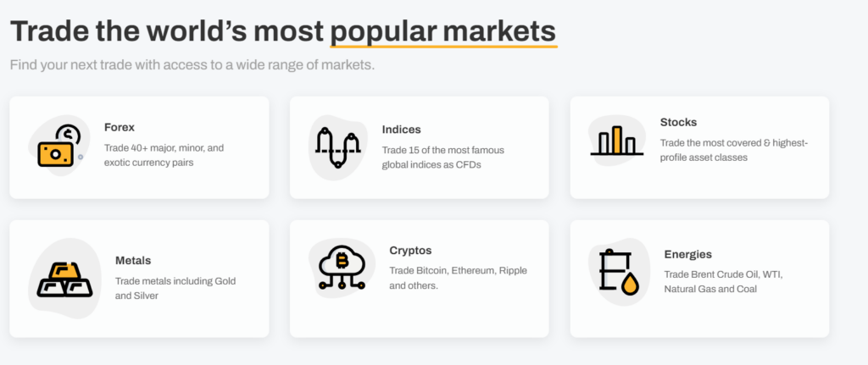Screen dimensions: 868x365
Task: Open the Indices heading link
Action: pyautogui.click(x=402, y=130)
